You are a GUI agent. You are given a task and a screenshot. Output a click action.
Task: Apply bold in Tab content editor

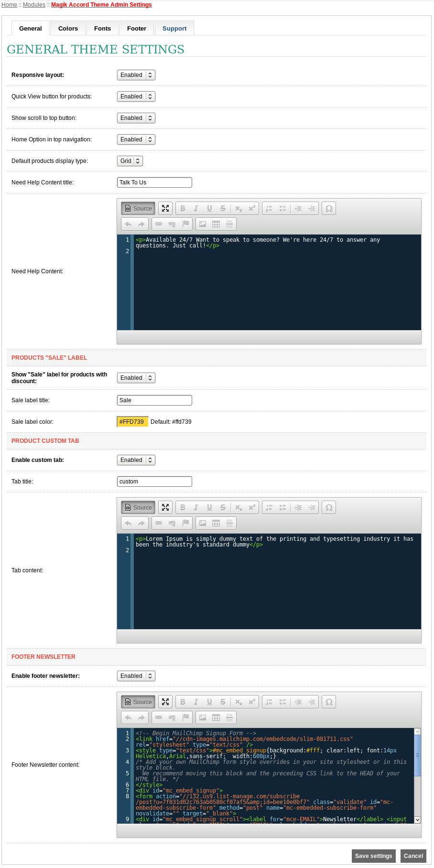pos(183,507)
